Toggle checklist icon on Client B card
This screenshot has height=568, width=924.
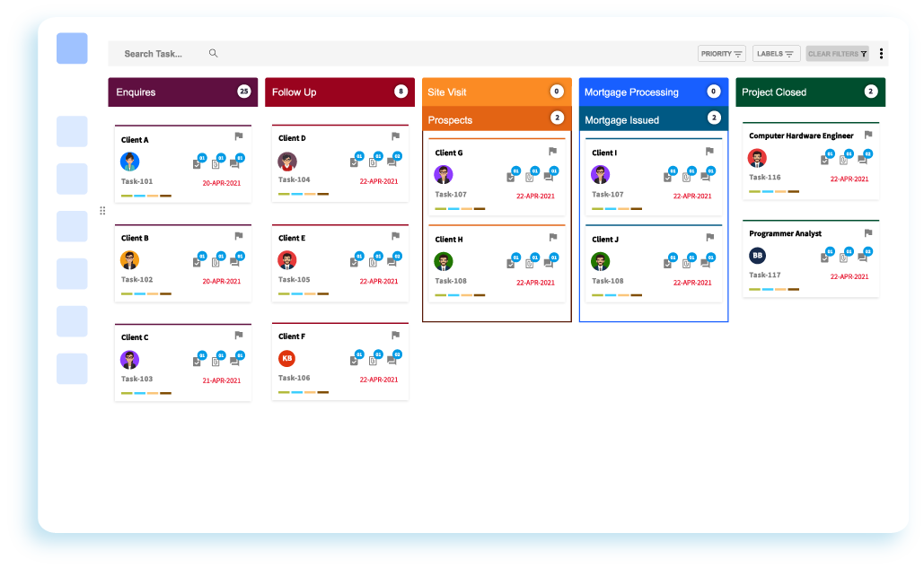[x=197, y=262]
